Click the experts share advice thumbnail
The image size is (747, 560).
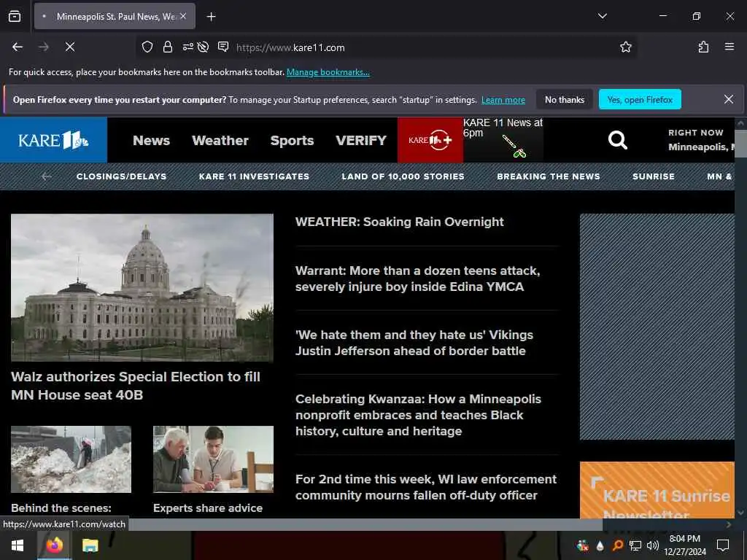coord(213,459)
